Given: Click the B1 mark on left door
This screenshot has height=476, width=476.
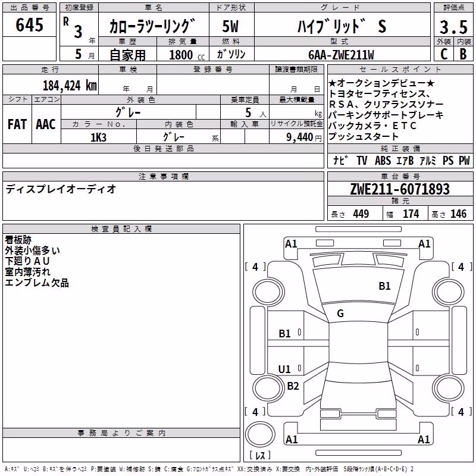Looking at the screenshot, I should pyautogui.click(x=285, y=334).
